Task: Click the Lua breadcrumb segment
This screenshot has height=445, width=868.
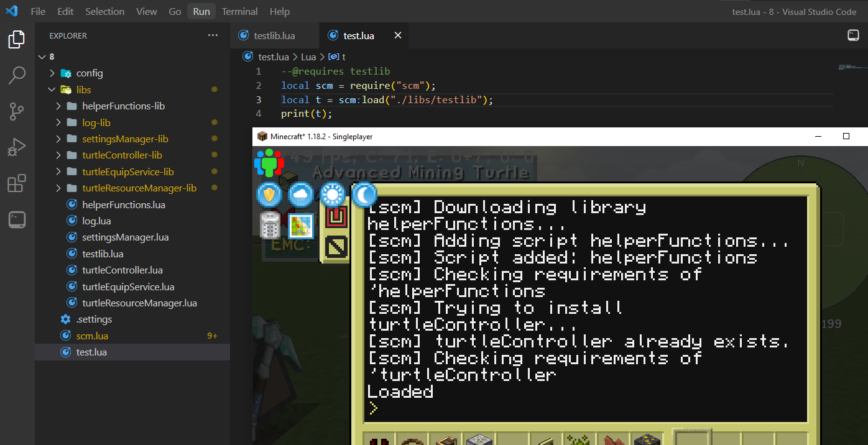Action: pyautogui.click(x=308, y=57)
